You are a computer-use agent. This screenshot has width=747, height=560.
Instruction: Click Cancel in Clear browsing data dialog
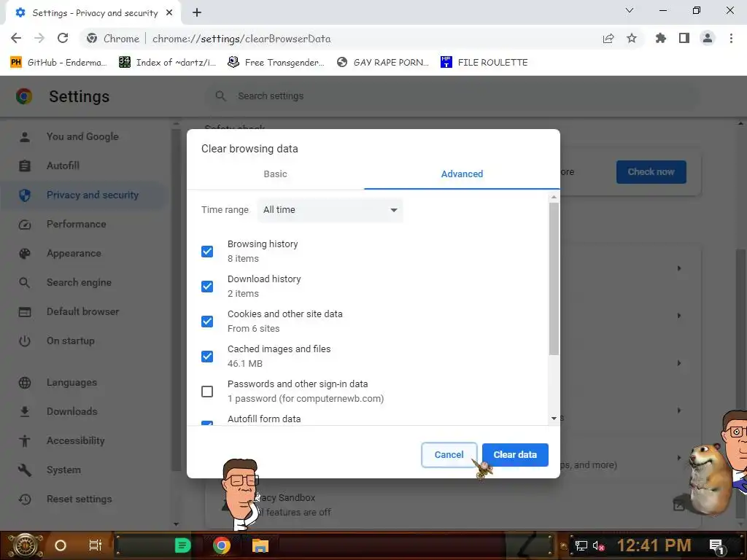click(449, 455)
